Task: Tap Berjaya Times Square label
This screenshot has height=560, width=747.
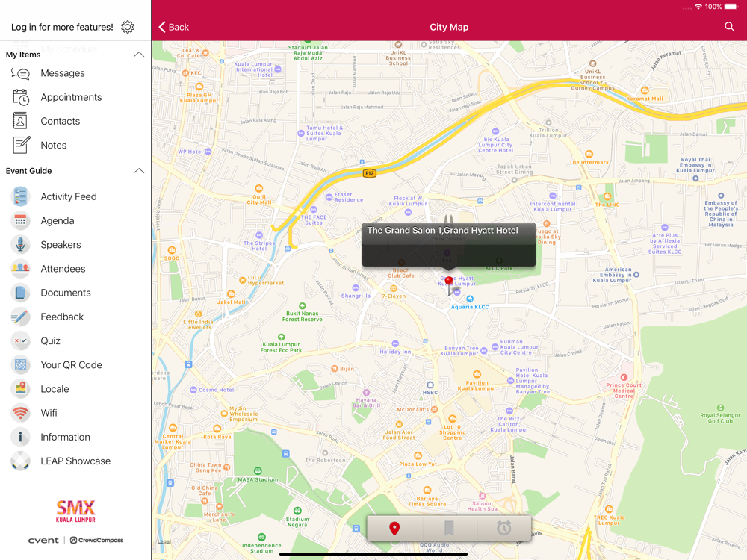Action: pos(427,501)
